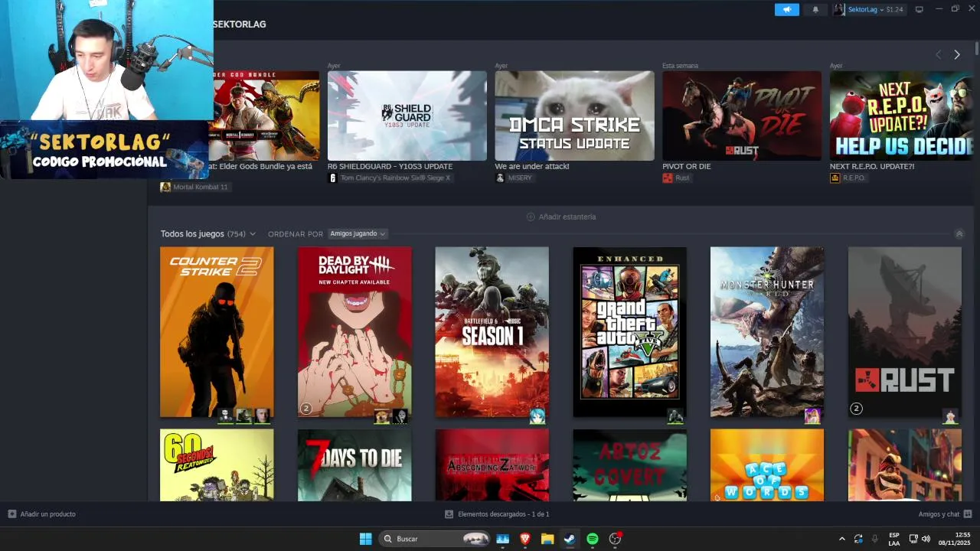Open R6 SHIELDGUARD Y10S3 UPDATE news thumbnail
The image size is (980, 551).
click(x=407, y=116)
